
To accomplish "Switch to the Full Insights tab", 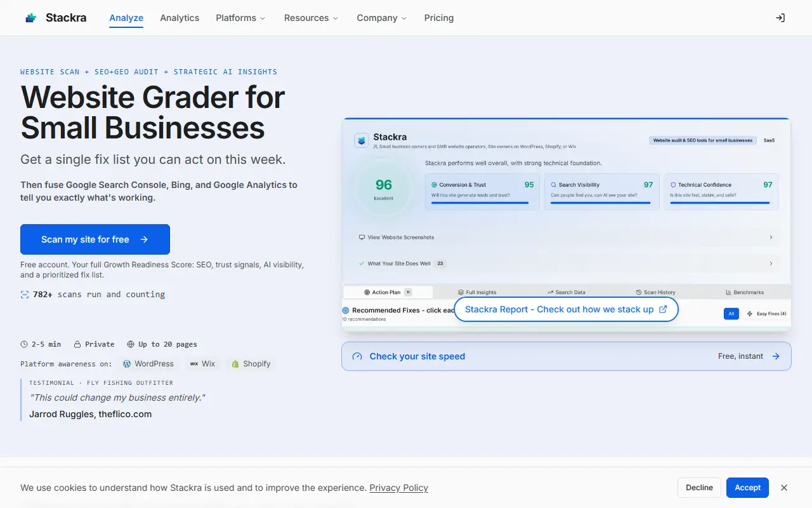I will tap(477, 292).
